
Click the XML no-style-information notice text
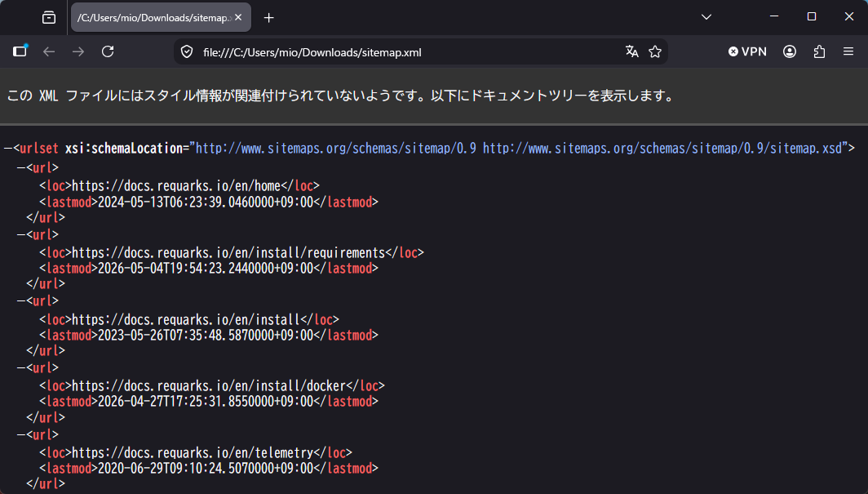pos(341,96)
